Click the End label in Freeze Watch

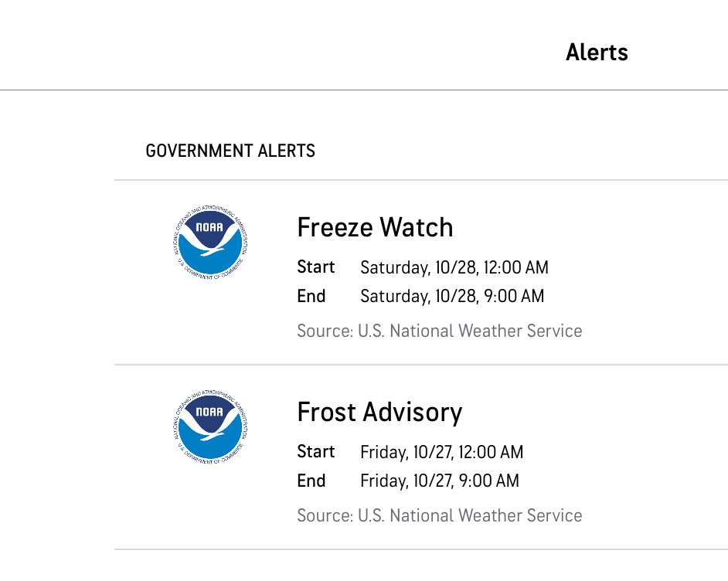coord(311,297)
